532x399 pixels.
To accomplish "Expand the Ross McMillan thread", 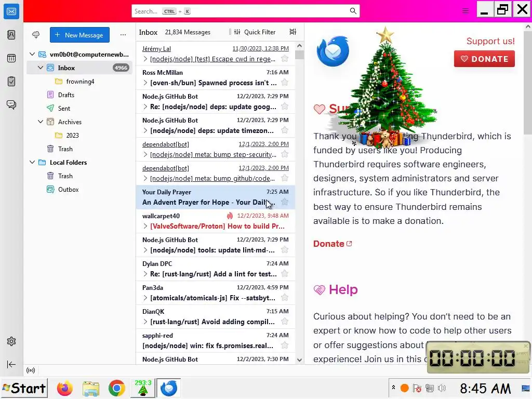I will 145,83.
